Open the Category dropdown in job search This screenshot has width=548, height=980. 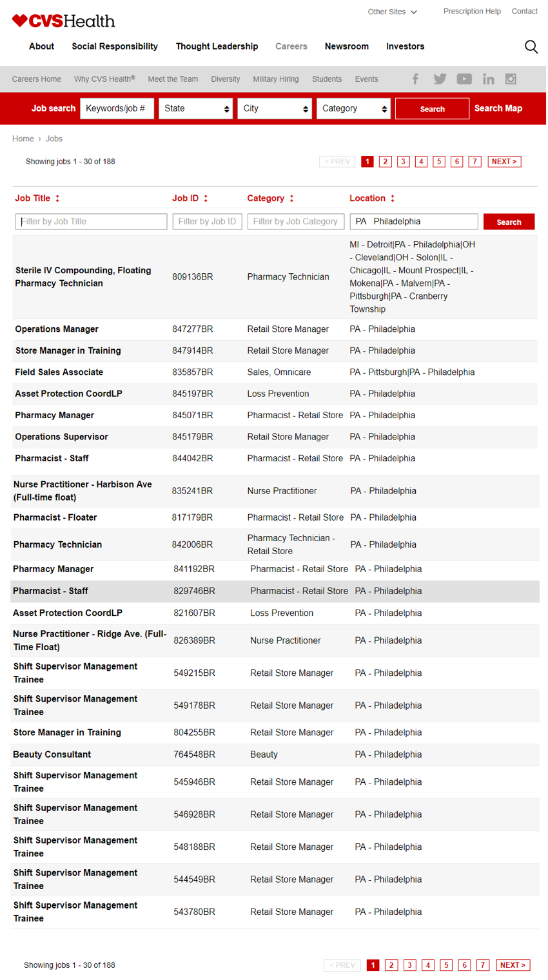click(353, 108)
